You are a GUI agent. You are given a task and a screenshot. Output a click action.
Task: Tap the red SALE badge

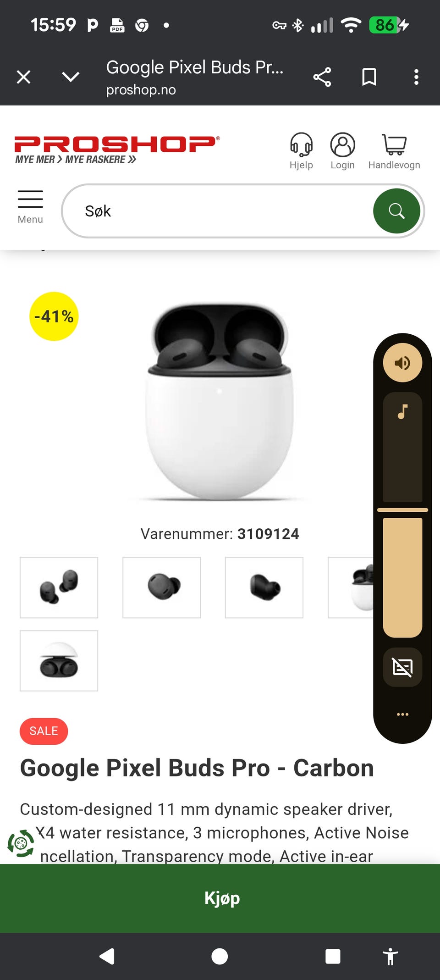click(44, 731)
